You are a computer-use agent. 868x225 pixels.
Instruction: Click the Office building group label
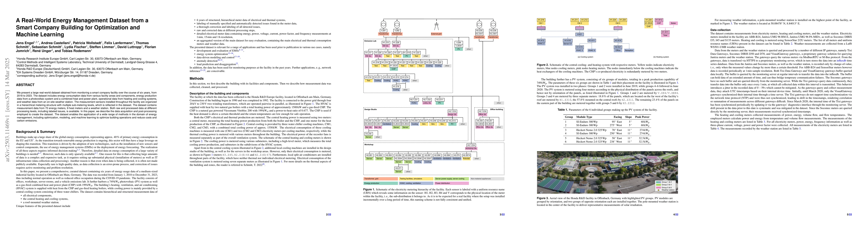[x=496, y=109]
